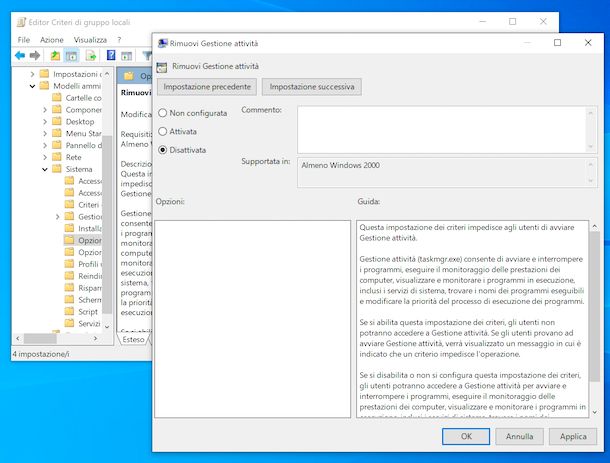
Task: Click the Criteri folder icon under Sistema
Action: click(69, 204)
